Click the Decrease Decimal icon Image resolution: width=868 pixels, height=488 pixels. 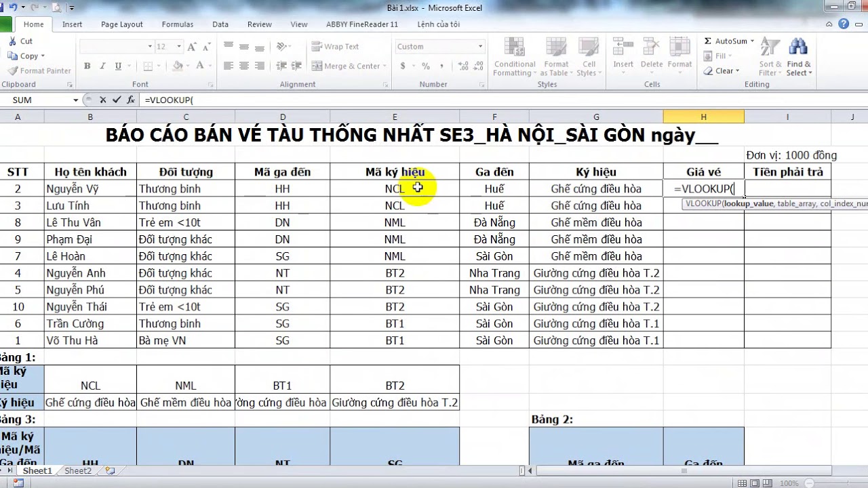(x=477, y=66)
